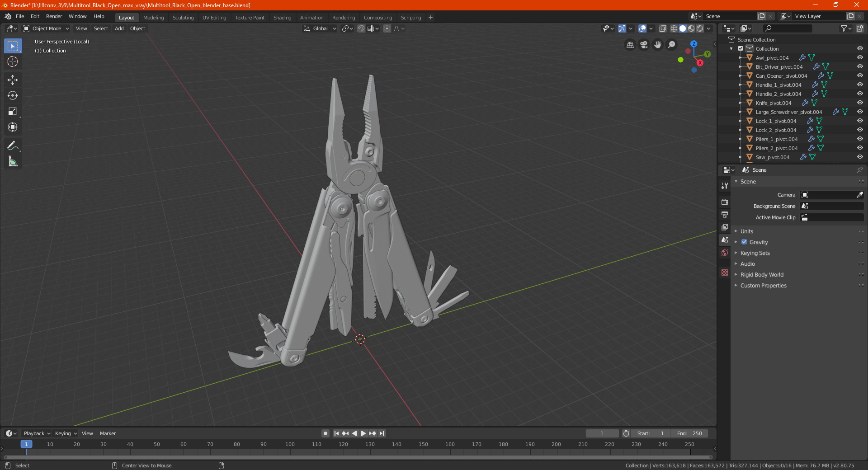
Task: Toggle X-ray display
Action: pos(662,28)
